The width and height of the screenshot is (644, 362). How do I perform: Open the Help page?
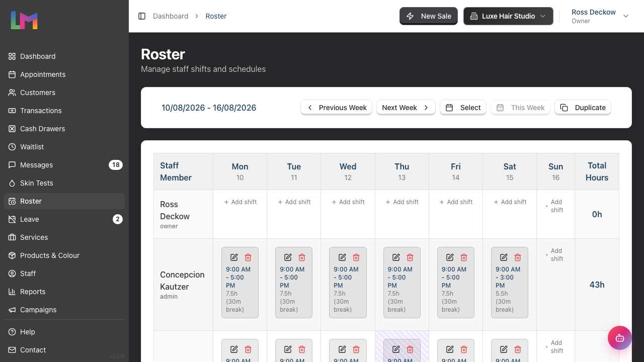64,332
